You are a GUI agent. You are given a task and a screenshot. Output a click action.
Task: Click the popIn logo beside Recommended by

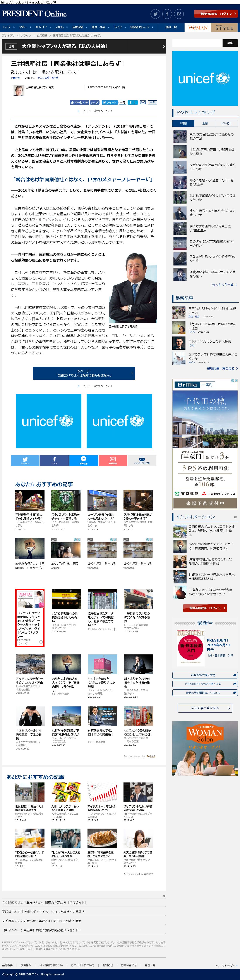149,874
